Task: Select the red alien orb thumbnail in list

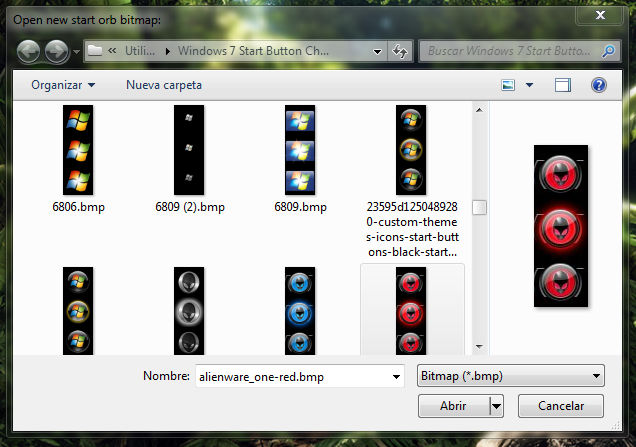Action: [x=411, y=311]
